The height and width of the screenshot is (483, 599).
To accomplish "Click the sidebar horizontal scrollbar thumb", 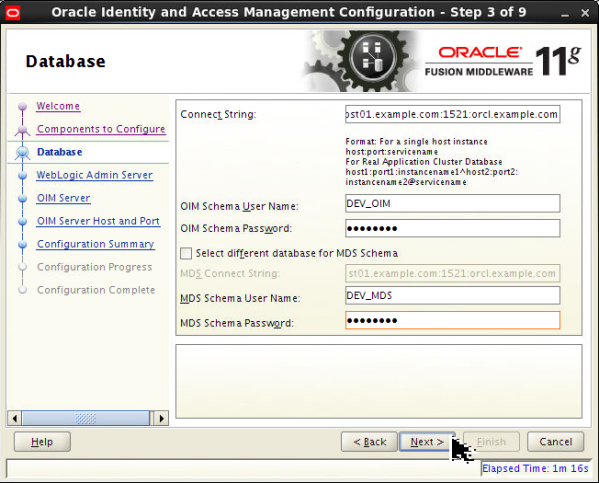I will point(86,418).
